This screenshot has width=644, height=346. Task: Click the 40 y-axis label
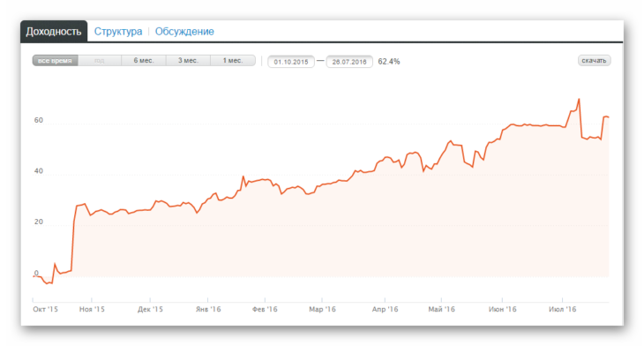[x=38, y=171]
